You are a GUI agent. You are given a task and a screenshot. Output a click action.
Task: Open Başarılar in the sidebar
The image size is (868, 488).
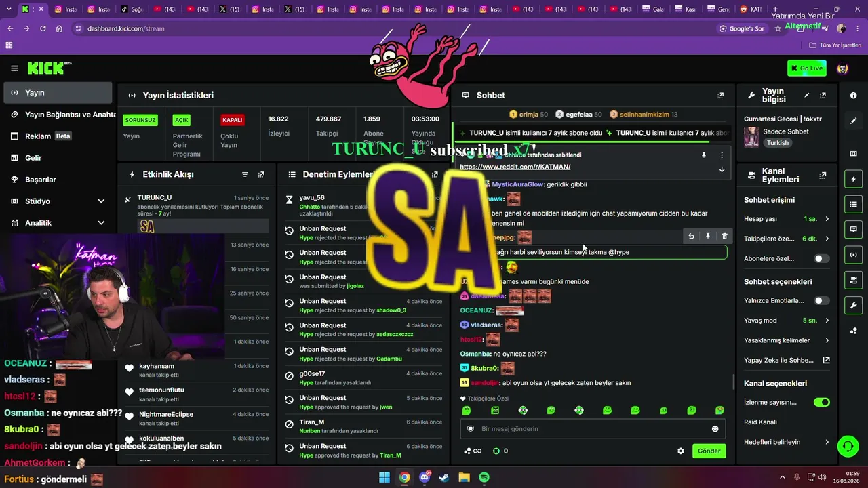(x=58, y=180)
